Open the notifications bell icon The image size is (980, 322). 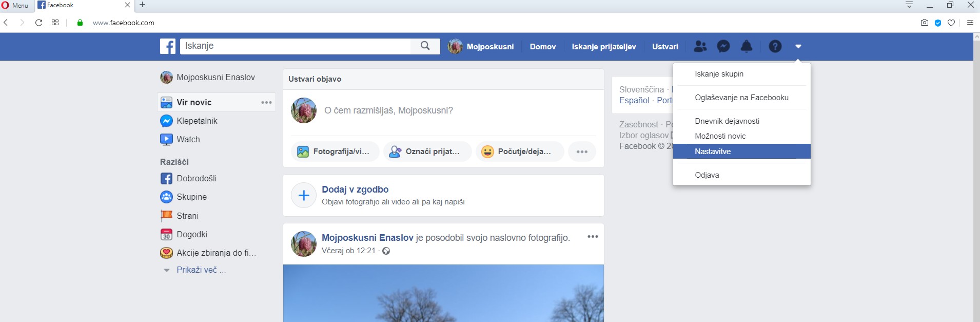click(x=747, y=46)
